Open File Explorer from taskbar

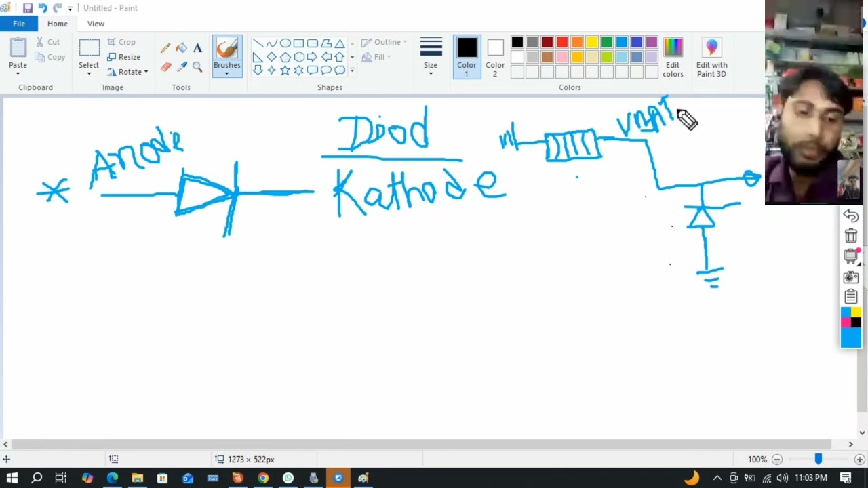(138, 478)
